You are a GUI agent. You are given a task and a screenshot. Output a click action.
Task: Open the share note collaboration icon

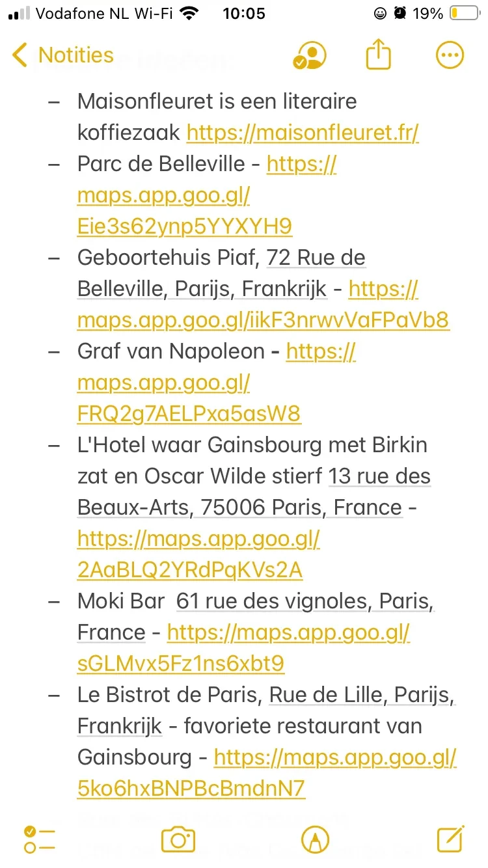309,56
